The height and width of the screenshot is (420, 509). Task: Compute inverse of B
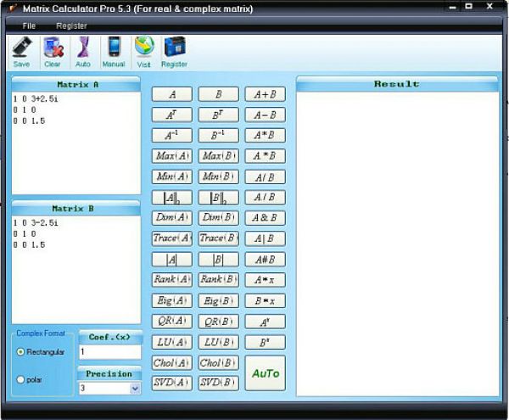point(219,135)
